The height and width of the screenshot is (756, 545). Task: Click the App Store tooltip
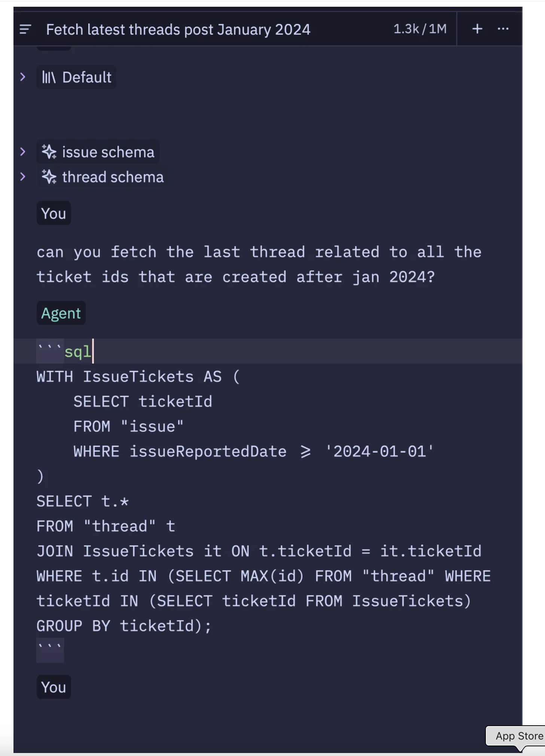(x=519, y=736)
